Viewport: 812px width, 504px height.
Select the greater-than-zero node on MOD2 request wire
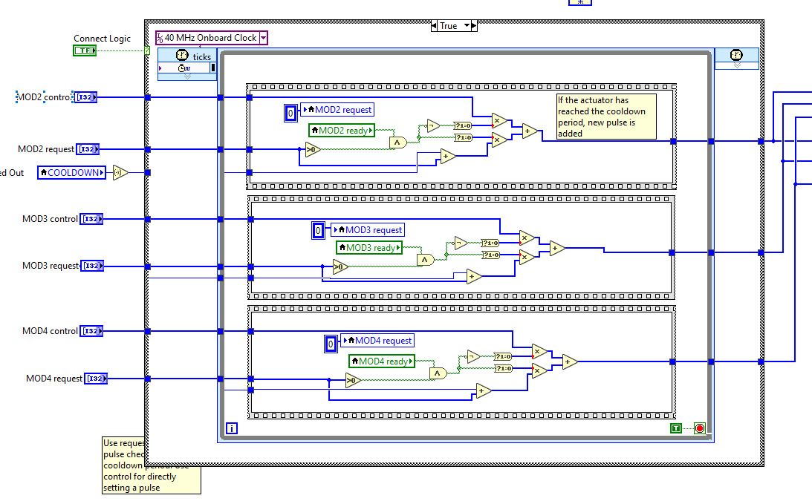pos(313,150)
